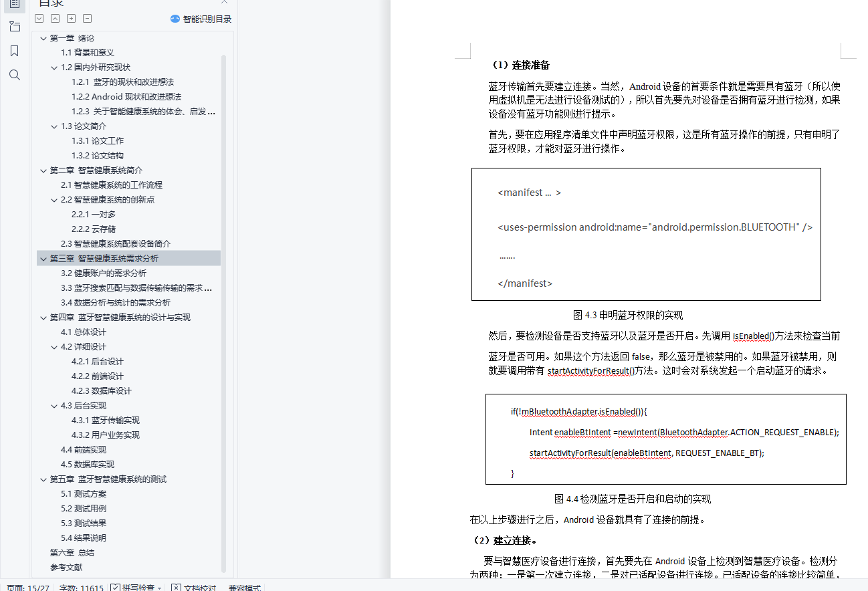Go to 1.3.1 论文工作

(x=98, y=141)
